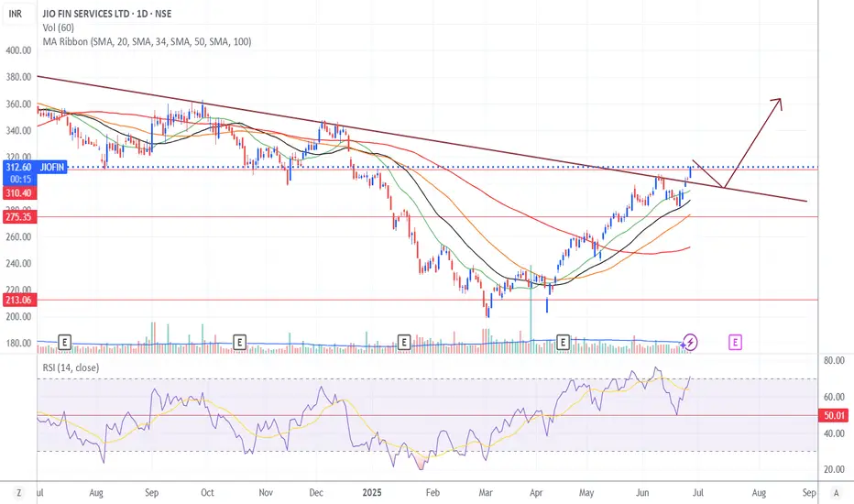
Task: Click the May label on time axis
Action: pyautogui.click(x=586, y=493)
